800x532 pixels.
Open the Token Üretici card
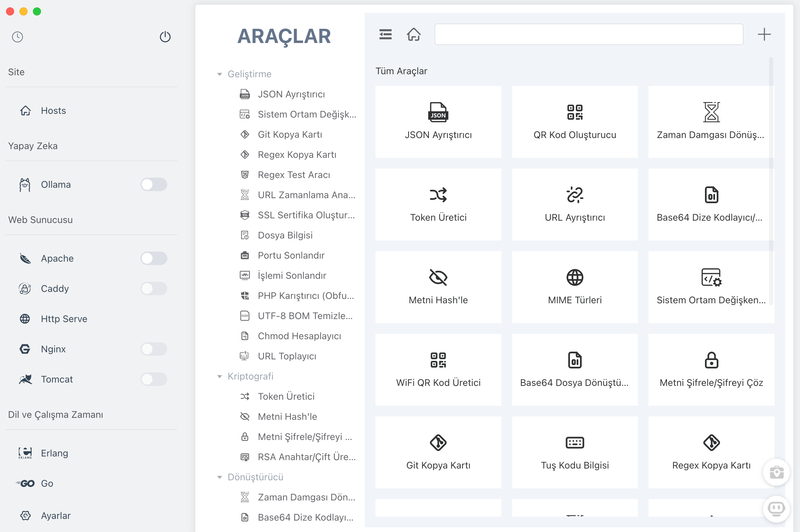click(x=438, y=205)
